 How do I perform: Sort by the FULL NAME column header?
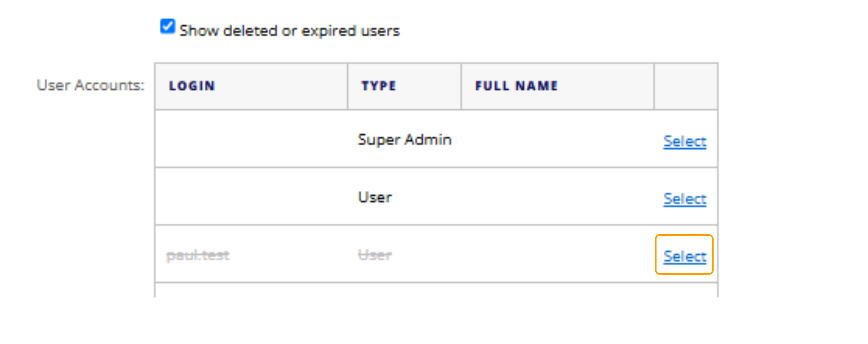517,86
